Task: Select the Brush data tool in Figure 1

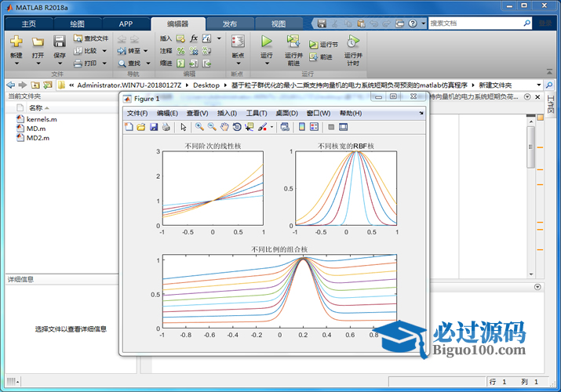Action: [x=262, y=127]
